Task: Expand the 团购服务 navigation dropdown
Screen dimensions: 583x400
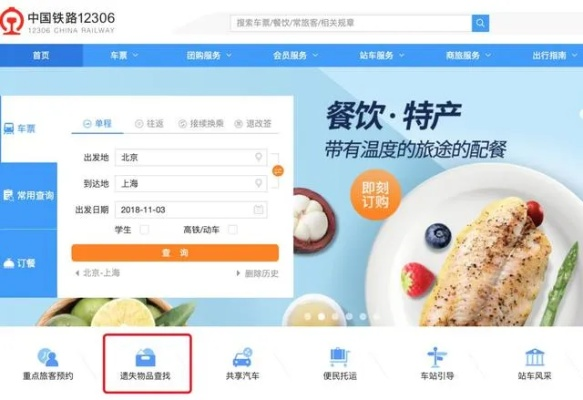Action: pyautogui.click(x=209, y=55)
